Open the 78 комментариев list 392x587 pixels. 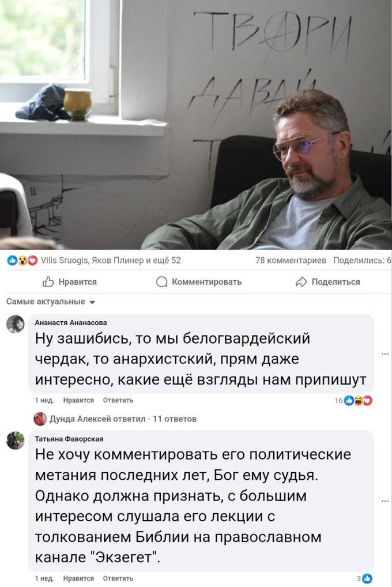pyautogui.click(x=291, y=260)
